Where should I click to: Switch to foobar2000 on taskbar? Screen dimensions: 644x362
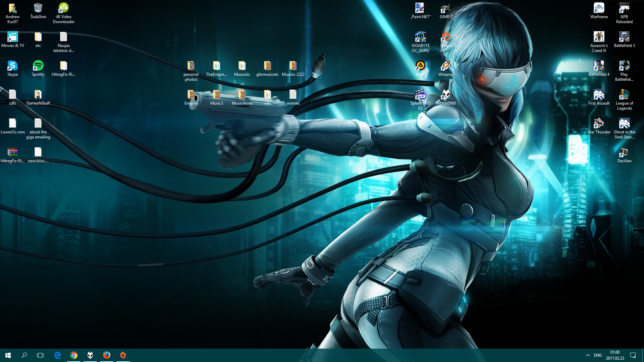click(x=90, y=355)
